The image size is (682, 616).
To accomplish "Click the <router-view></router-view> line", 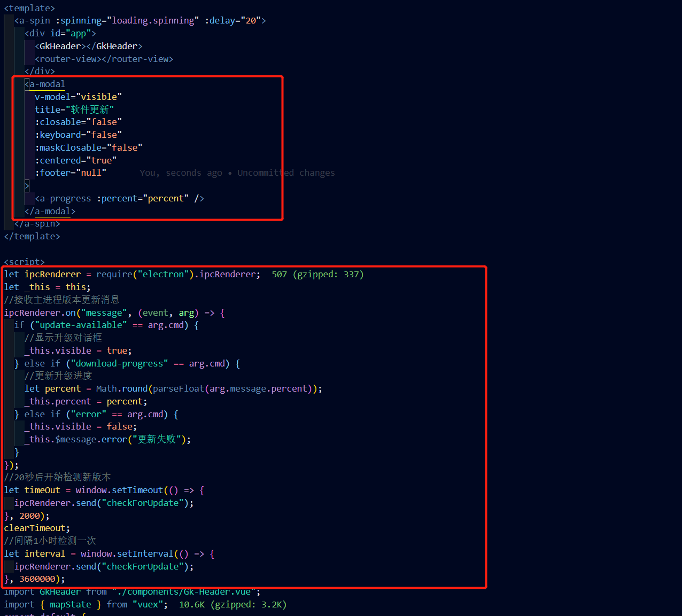I will [x=104, y=59].
